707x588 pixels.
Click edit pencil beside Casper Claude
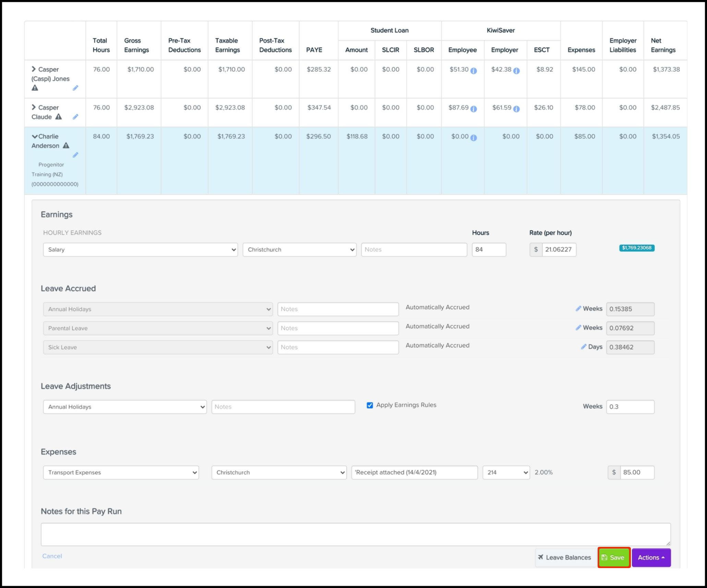pos(75,117)
